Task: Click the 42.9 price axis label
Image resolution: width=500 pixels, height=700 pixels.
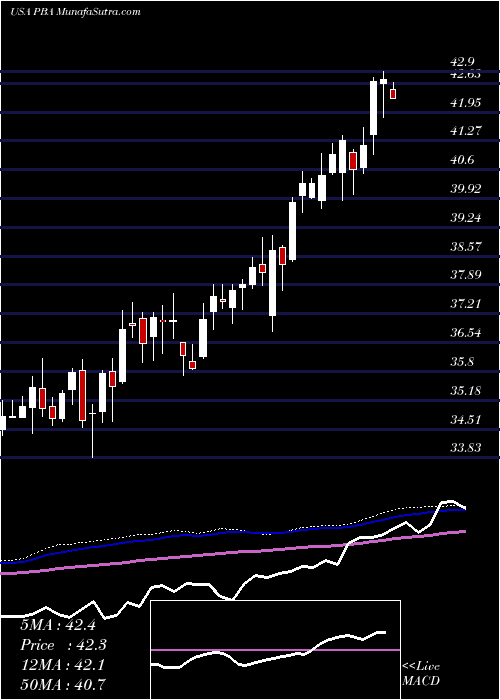Action: tap(463, 62)
